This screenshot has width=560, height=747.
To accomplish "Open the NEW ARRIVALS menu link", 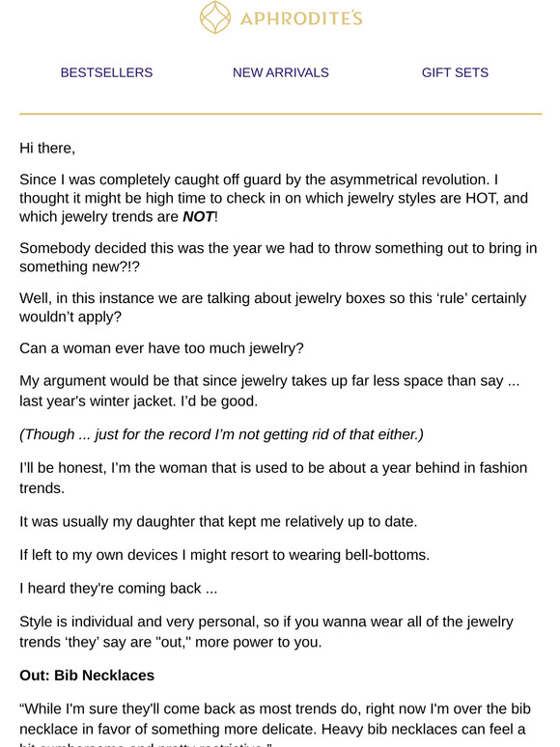I will [281, 72].
